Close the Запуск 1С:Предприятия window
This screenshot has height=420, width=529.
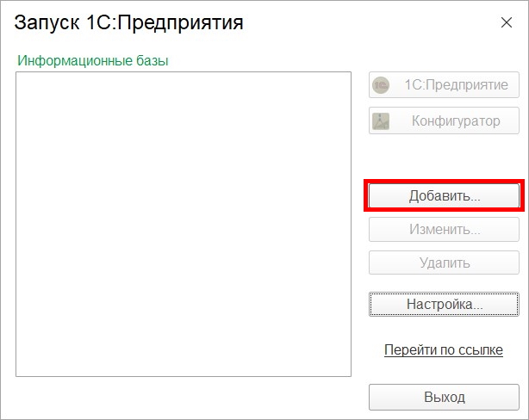pyautogui.click(x=507, y=22)
